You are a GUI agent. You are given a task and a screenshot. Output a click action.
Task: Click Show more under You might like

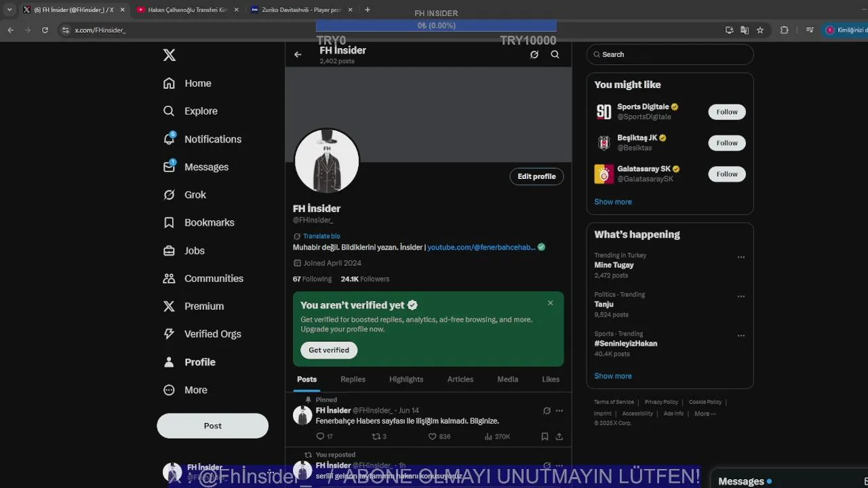pos(613,202)
